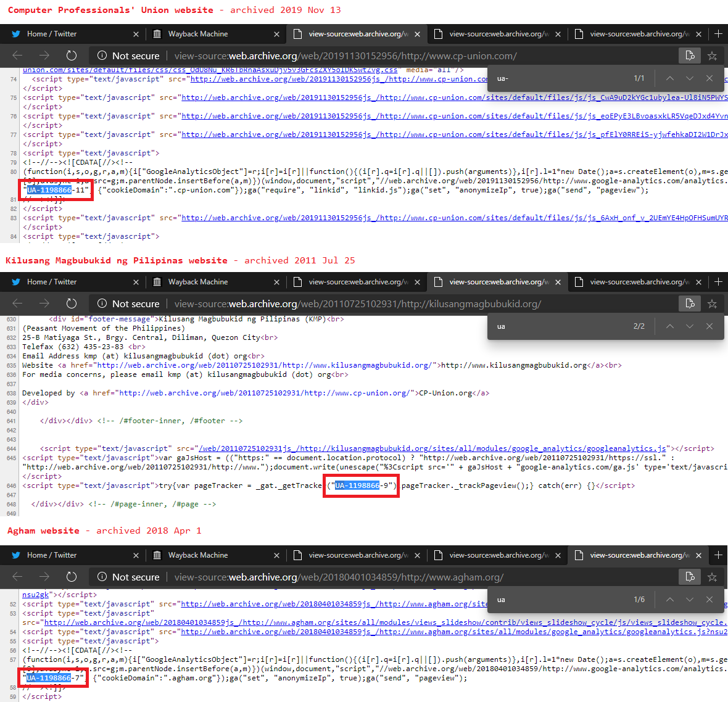Image resolution: width=728 pixels, height=702 pixels.
Task: Open reading/translate icon in cp-union.com address bar
Action: tap(690, 56)
